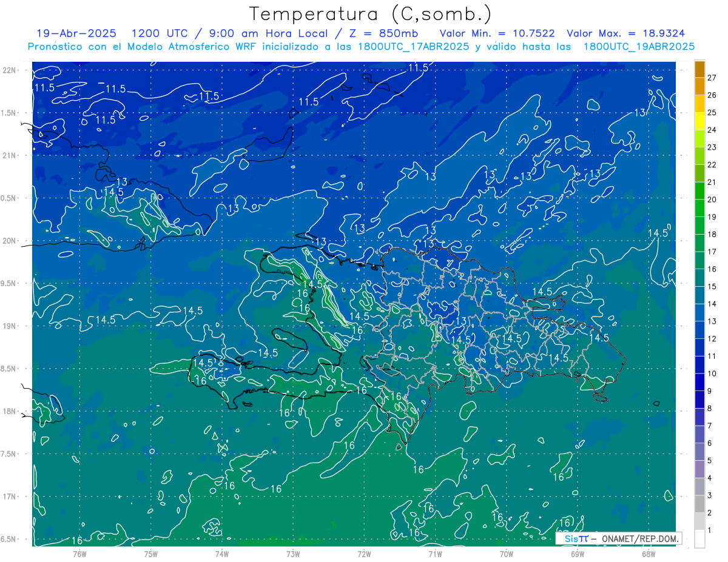
Task: Click the "Temperatura (C,somb.)" chart title
Action: pos(371,15)
